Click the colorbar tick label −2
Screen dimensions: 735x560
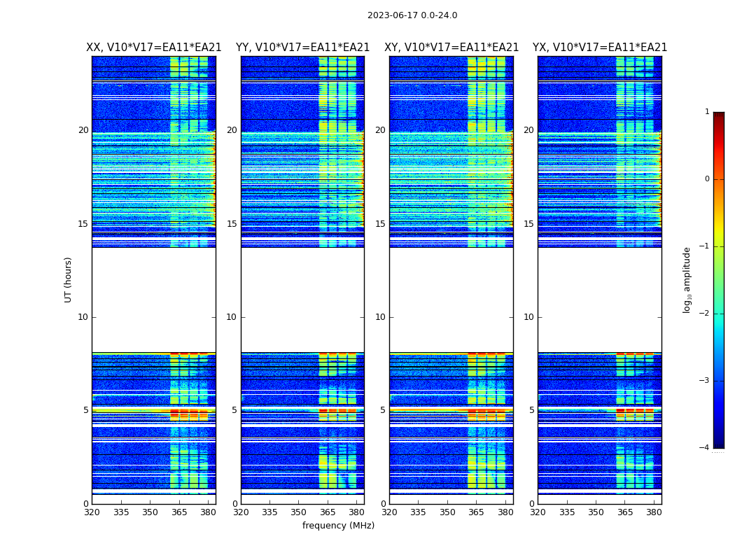pyautogui.click(x=704, y=314)
